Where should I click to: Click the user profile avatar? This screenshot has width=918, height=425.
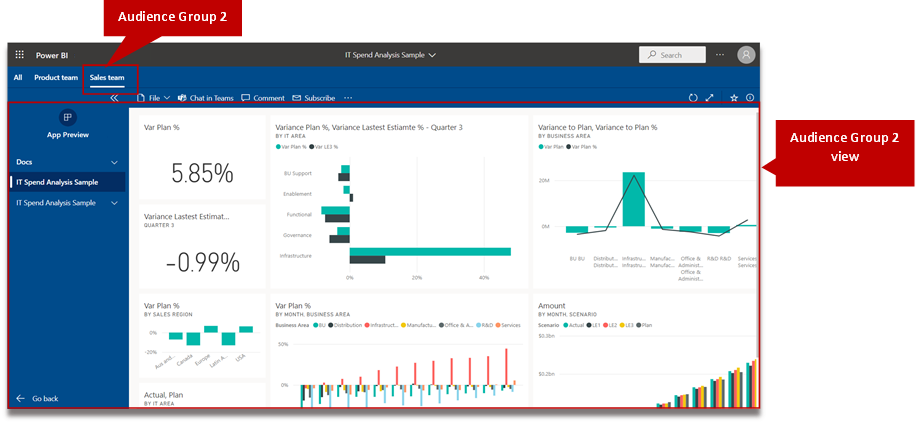tap(745, 54)
